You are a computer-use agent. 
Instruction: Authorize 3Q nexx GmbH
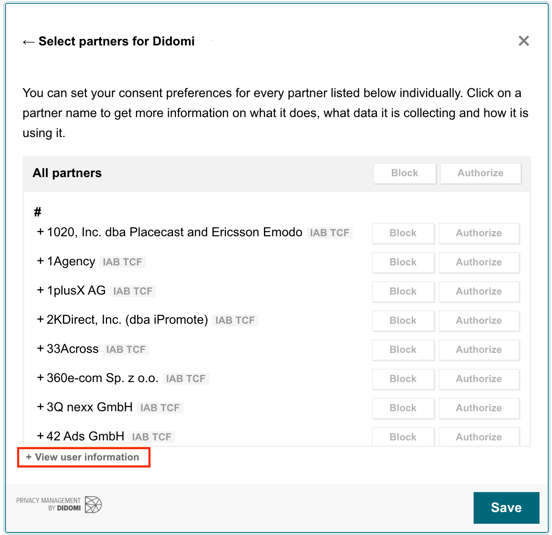click(479, 408)
